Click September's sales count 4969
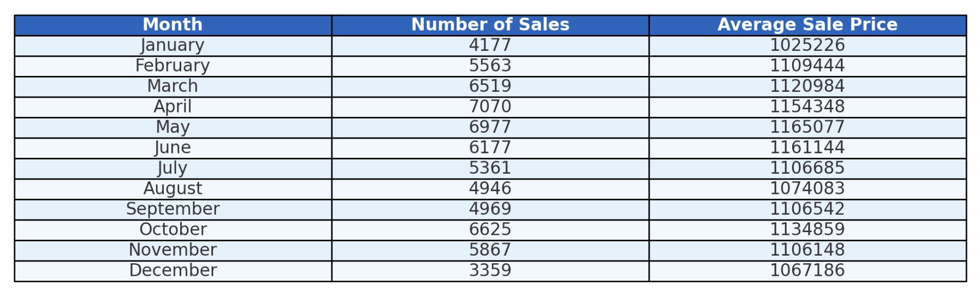 (490, 210)
